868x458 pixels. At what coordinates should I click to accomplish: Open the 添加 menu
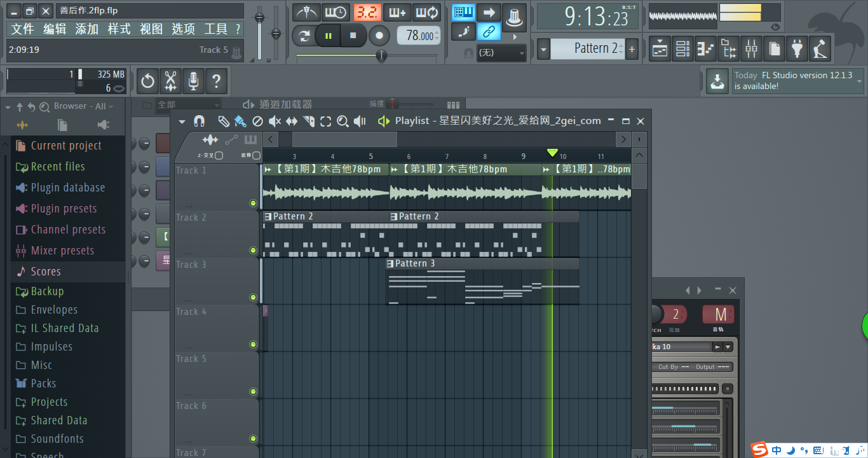(x=87, y=29)
